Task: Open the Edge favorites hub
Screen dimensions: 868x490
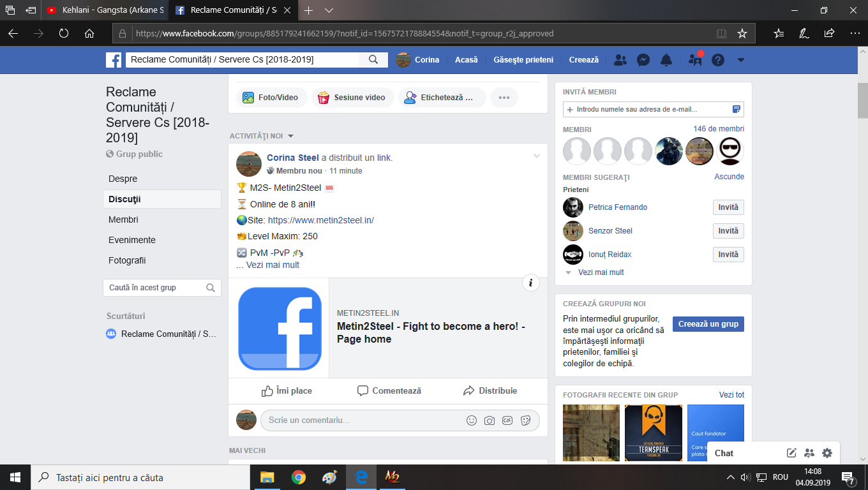Action: (x=779, y=33)
